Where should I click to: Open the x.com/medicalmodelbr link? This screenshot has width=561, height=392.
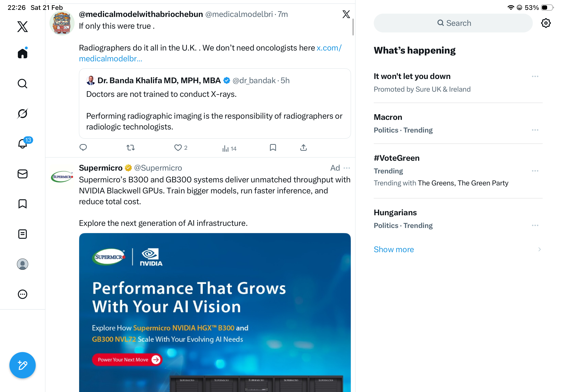coord(110,59)
